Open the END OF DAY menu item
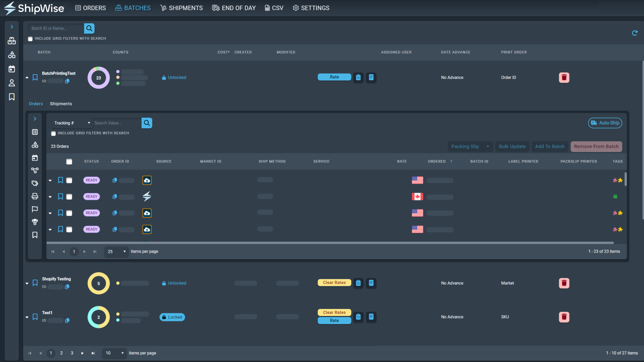644x362 pixels. tap(234, 8)
